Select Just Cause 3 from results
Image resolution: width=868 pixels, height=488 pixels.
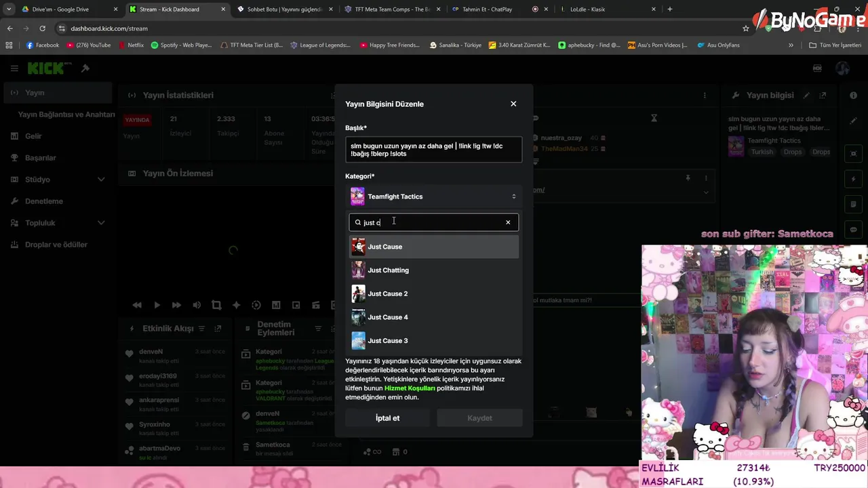pyautogui.click(x=433, y=340)
